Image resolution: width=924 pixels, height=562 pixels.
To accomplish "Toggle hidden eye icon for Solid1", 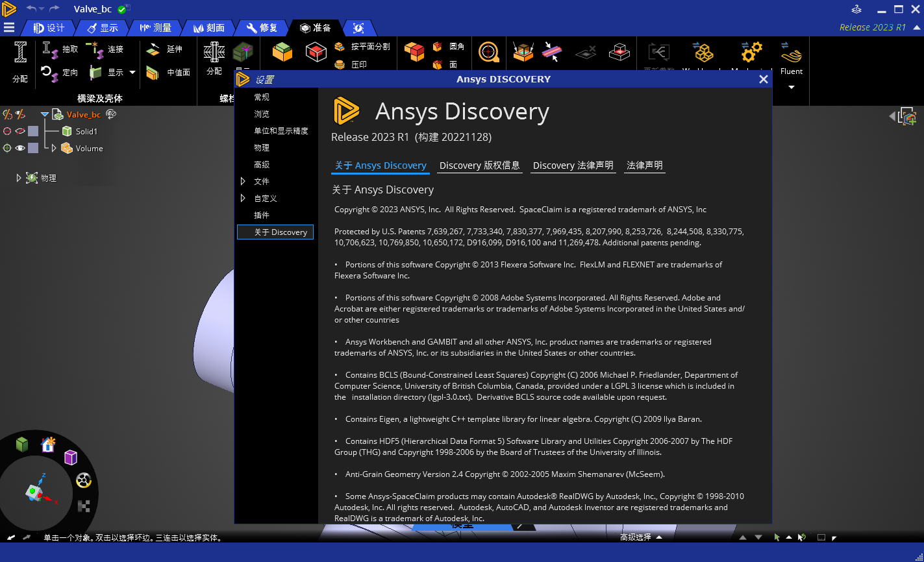I will pos(20,131).
